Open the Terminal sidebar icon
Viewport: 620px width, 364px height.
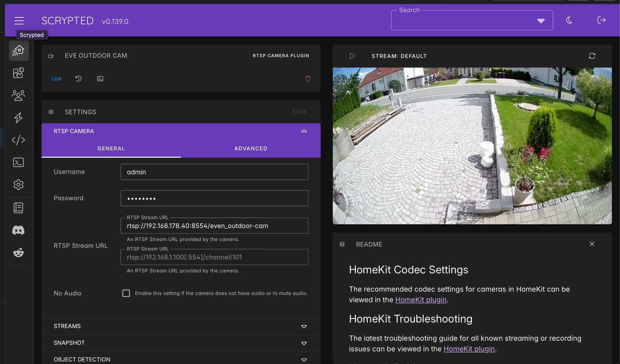point(18,162)
